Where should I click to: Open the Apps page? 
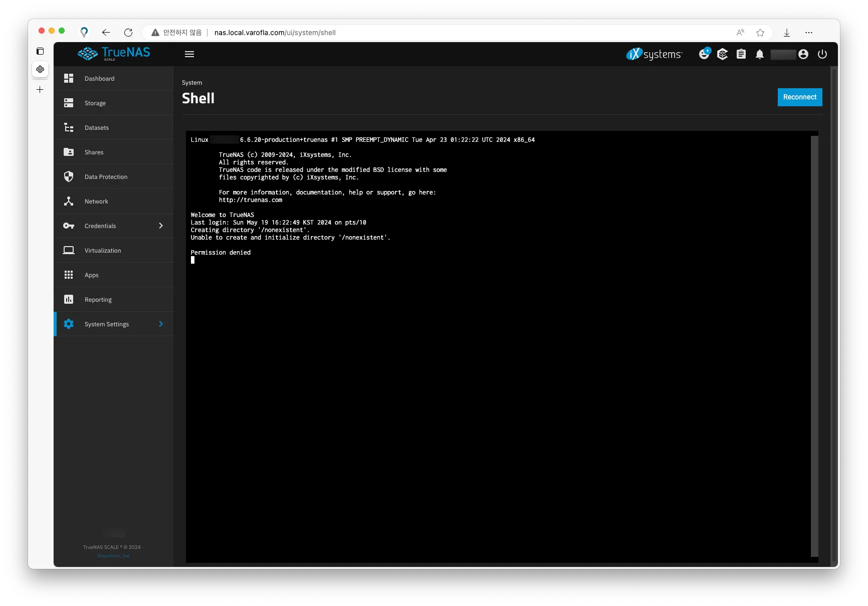click(114, 275)
